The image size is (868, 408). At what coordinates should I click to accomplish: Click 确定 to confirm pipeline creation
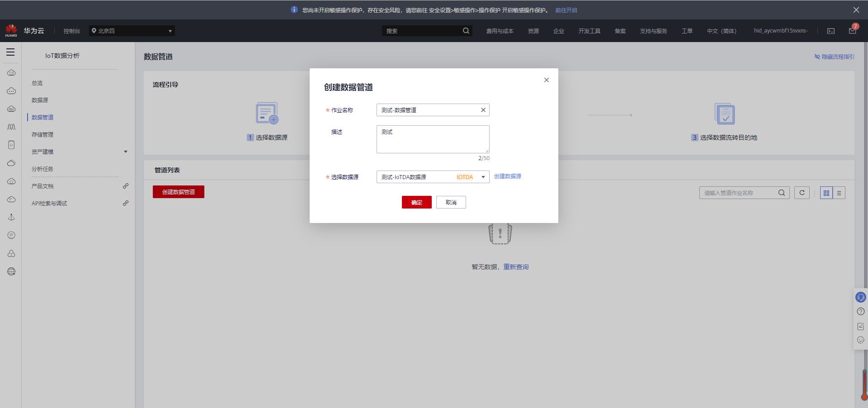416,202
